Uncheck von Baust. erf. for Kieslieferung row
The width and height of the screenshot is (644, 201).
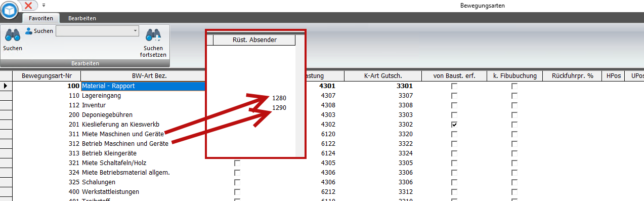[x=454, y=125]
